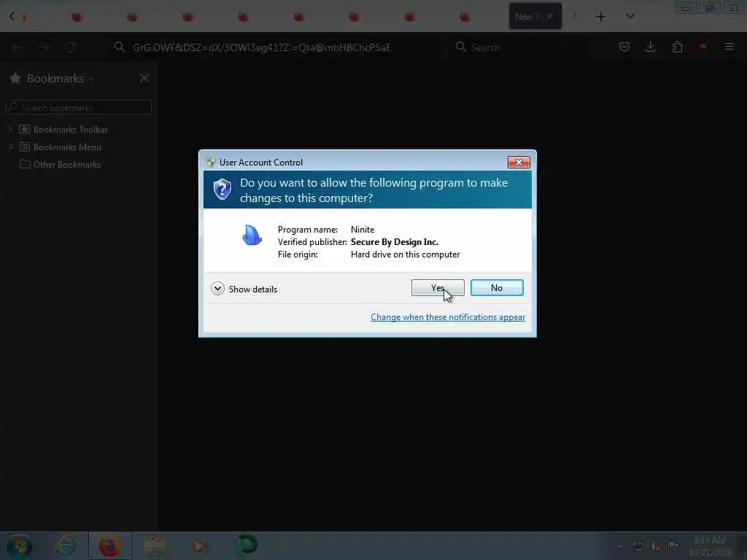Click network icon in system tray

pyautogui.click(x=638, y=546)
